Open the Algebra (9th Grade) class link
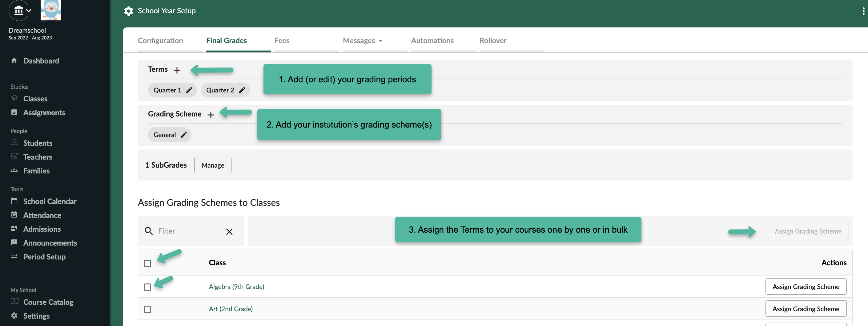 pyautogui.click(x=236, y=287)
